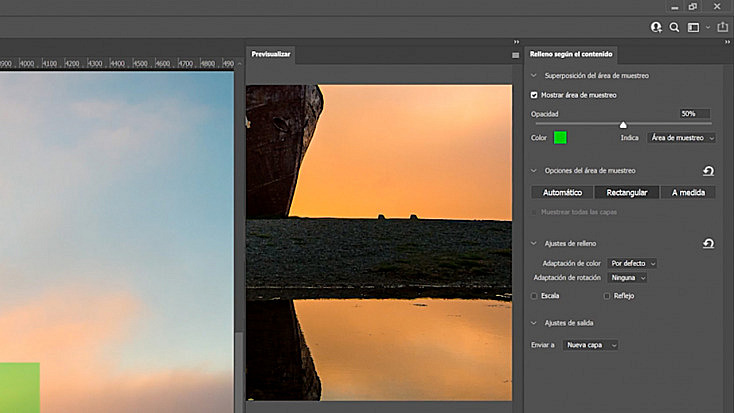Select the Relleno según el contenido tab
The height and width of the screenshot is (413, 734).
tap(571, 54)
